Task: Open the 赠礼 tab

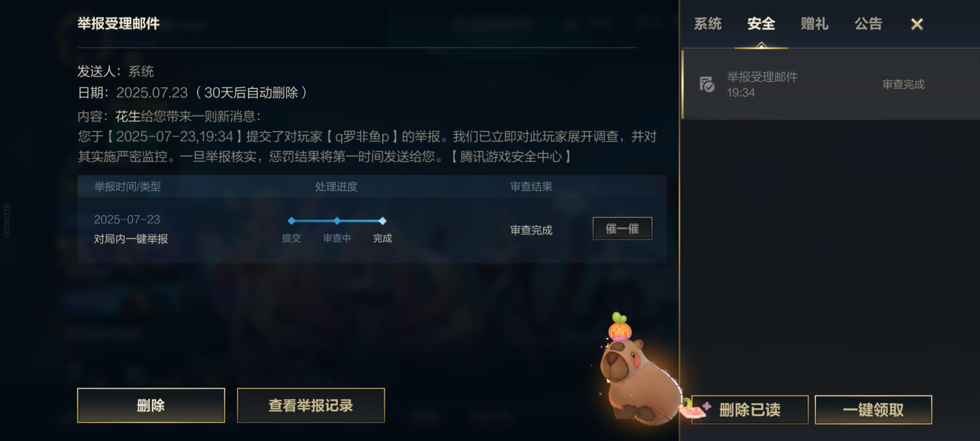Action: (x=815, y=24)
